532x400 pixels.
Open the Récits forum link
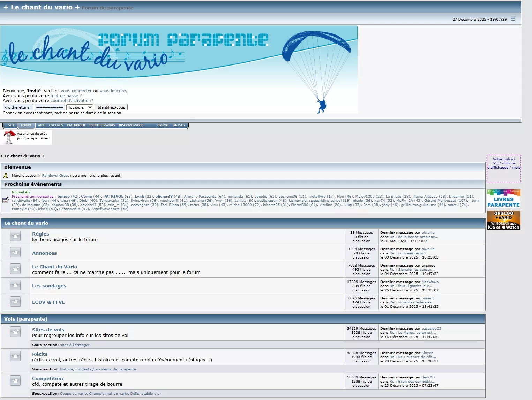[40, 354]
